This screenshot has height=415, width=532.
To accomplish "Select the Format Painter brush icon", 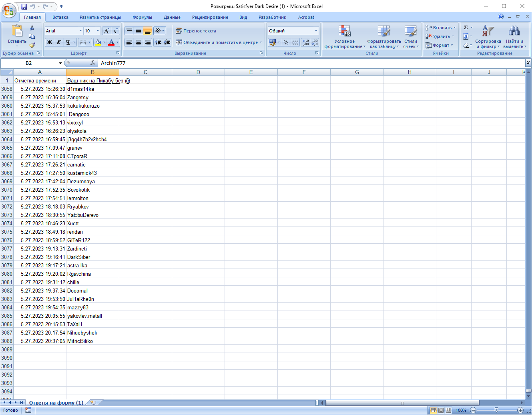I will click(x=32, y=45).
